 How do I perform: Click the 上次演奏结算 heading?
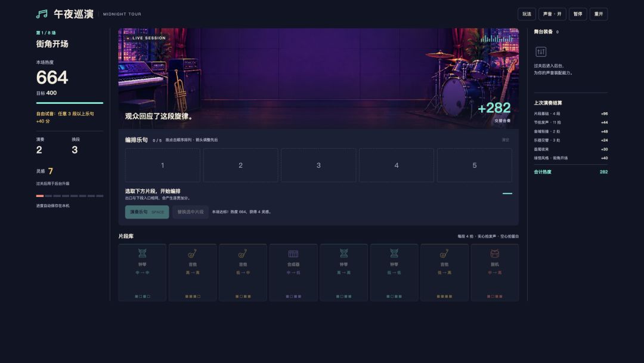pos(548,103)
